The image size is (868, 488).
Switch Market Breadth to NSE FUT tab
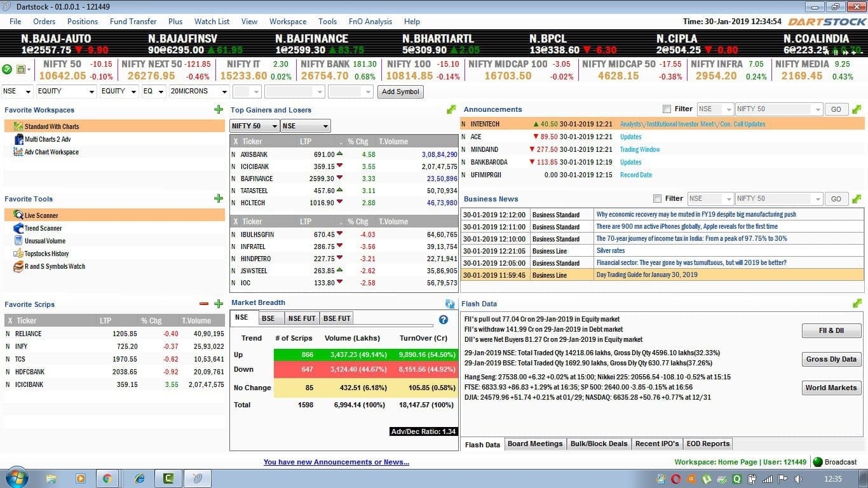click(302, 318)
